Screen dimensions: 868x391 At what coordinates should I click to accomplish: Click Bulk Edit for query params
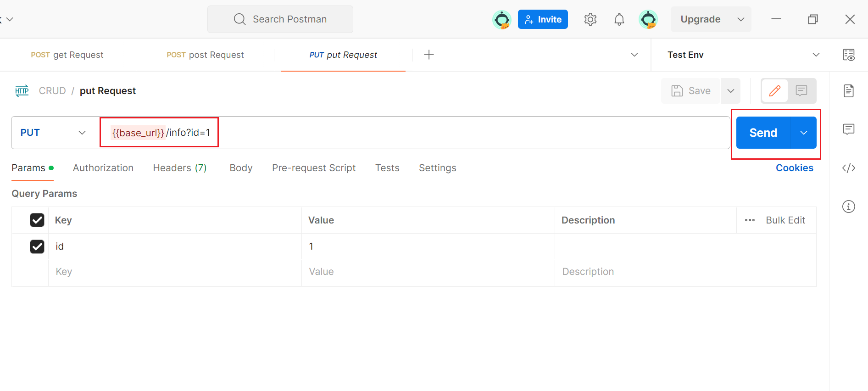pyautogui.click(x=785, y=220)
